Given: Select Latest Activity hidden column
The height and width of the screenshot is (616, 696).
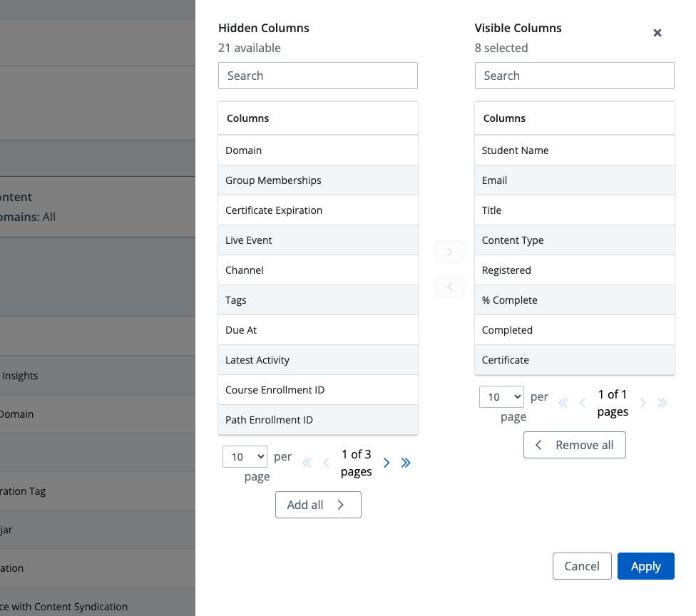Looking at the screenshot, I should (318, 360).
